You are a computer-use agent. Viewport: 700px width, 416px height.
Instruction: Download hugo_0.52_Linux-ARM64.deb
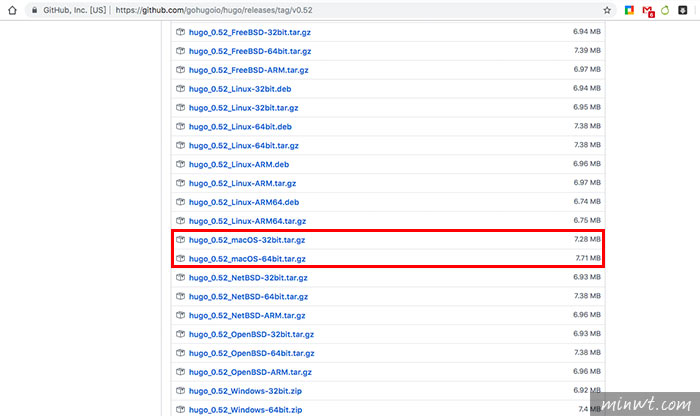click(244, 202)
